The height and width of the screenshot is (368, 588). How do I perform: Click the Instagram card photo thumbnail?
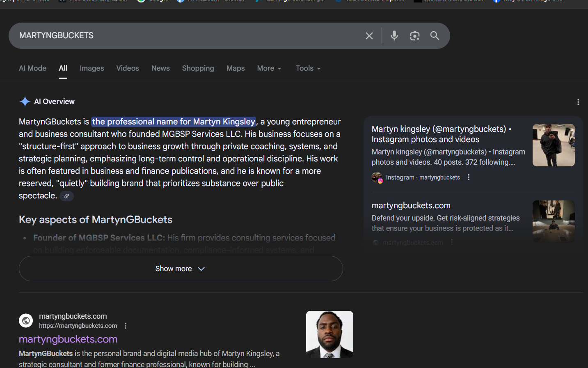(x=553, y=145)
